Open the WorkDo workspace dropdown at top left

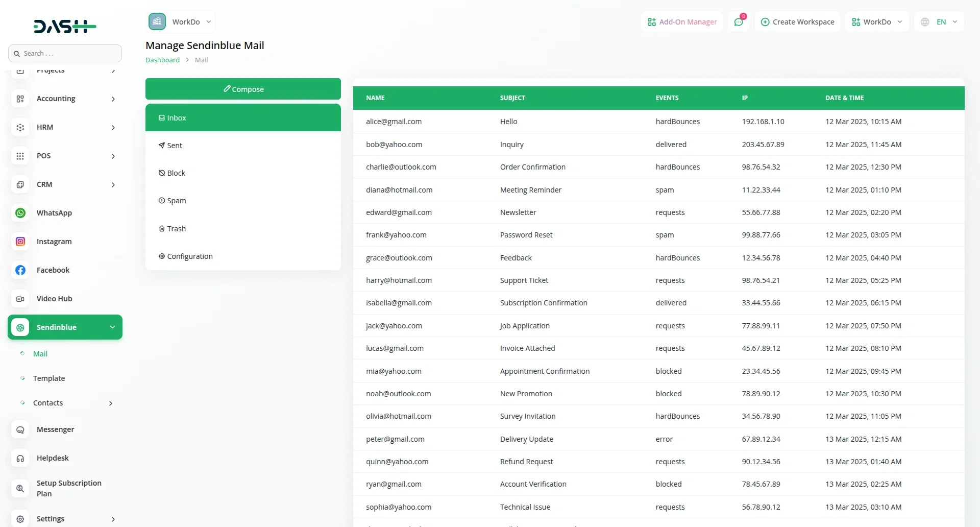pos(181,22)
